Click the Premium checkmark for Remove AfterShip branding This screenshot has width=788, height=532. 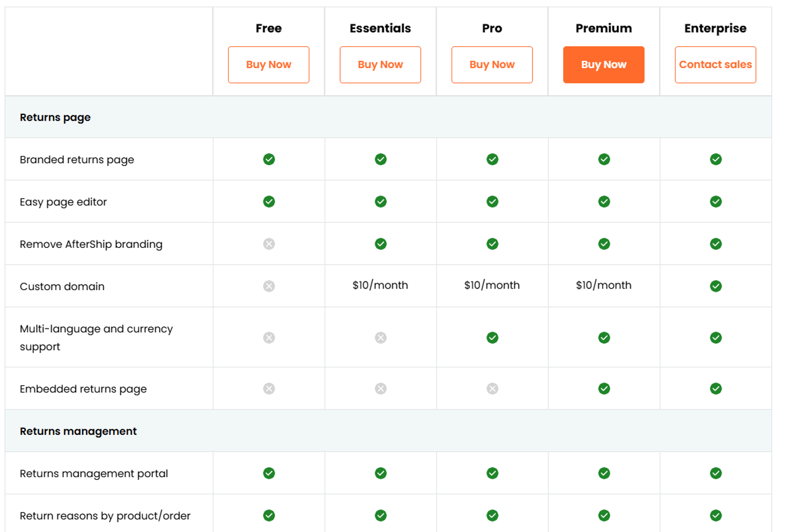pyautogui.click(x=604, y=244)
